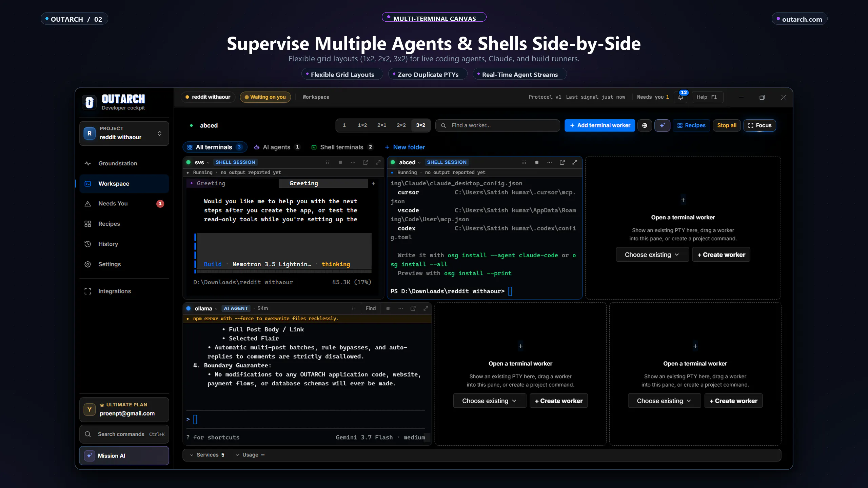This screenshot has width=868, height=488.
Task: Open History in the sidebar
Action: click(124, 244)
